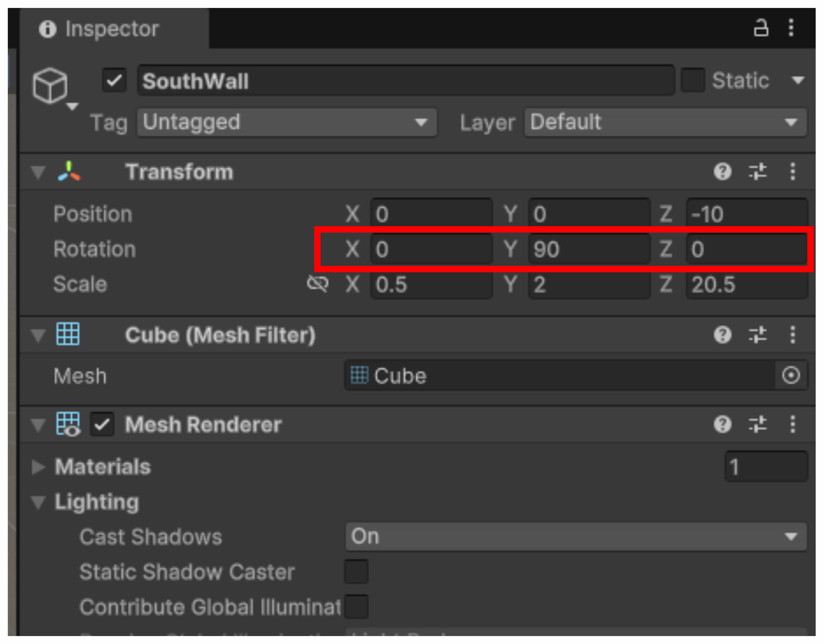This screenshot has height=644, width=824.
Task: Disable the Mesh Renderer component checkbox
Action: pyautogui.click(x=102, y=425)
